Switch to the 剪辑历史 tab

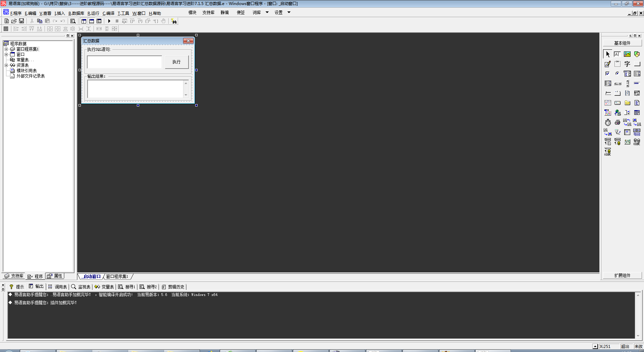point(173,287)
